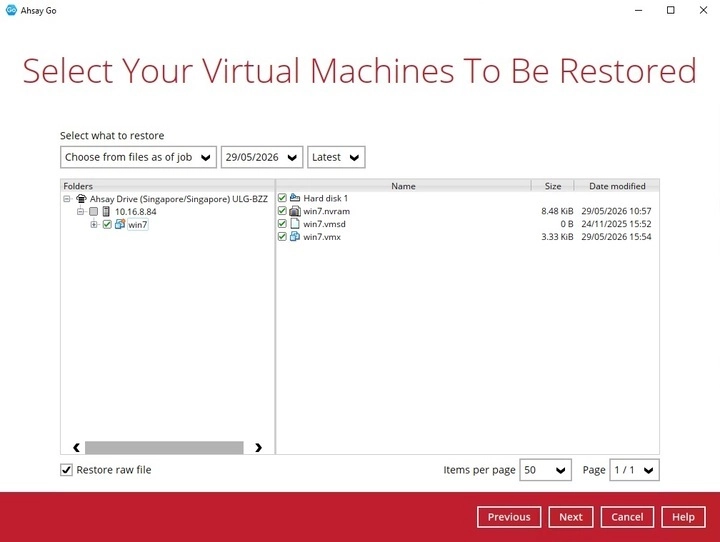Collapse the Ahsay Drive tree node
Screen dimensions: 720x542
67,199
